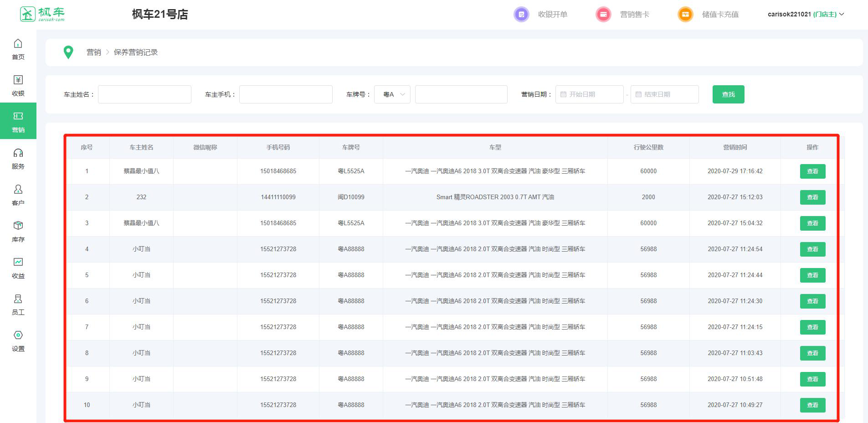Screen dimensions: 868x423
Task: Click the 车主姓名 column header
Action: [x=141, y=147]
